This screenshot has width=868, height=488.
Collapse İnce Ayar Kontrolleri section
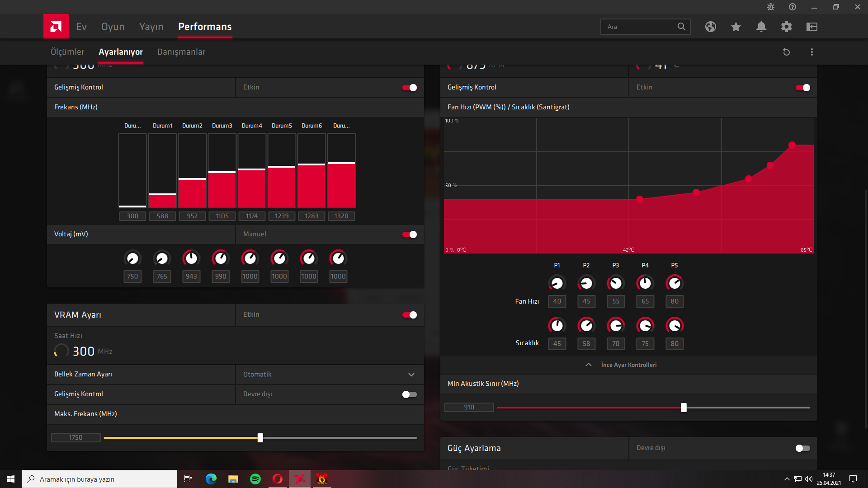[588, 365]
